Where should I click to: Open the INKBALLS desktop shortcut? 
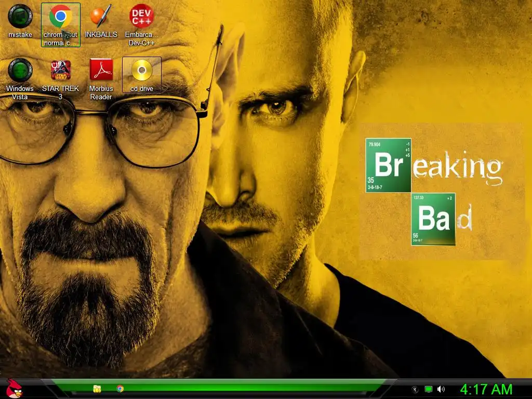point(101,21)
